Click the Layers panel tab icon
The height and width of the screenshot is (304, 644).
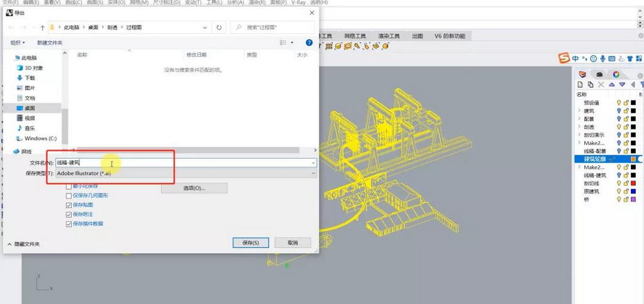point(582,74)
